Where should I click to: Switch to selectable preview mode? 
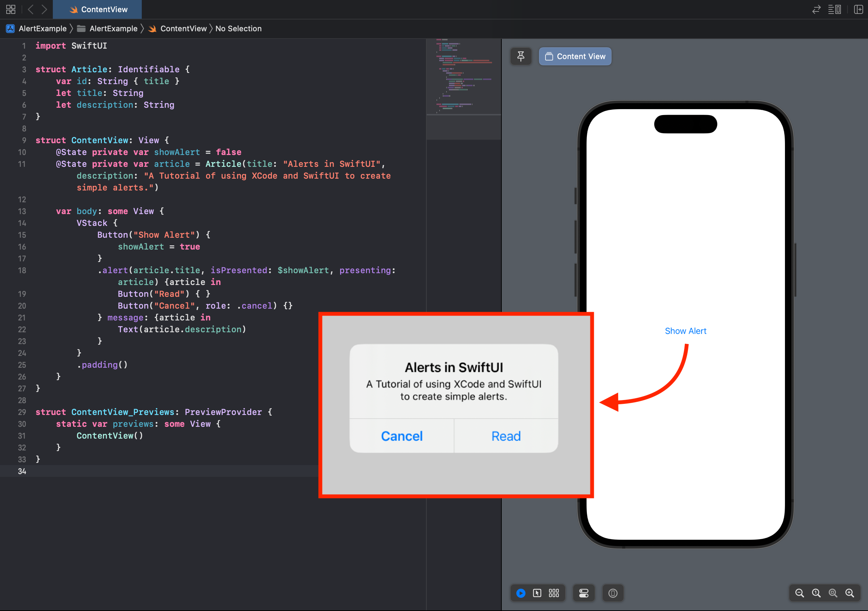537,593
